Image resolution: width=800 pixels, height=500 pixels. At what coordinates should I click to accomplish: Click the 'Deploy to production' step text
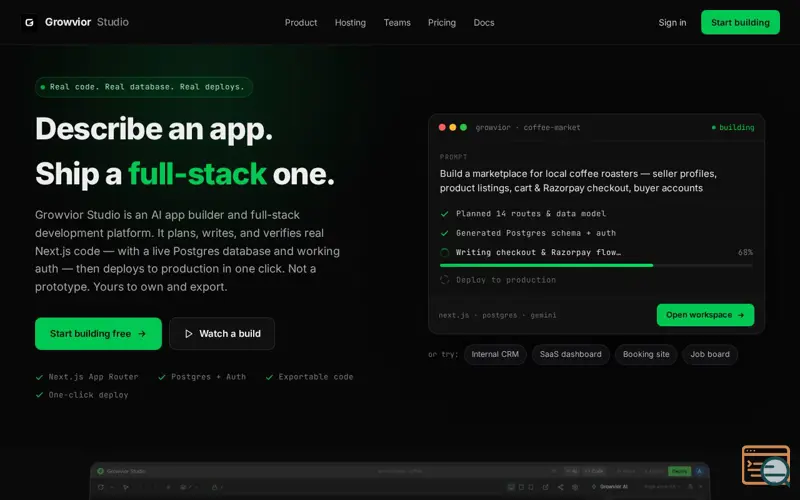[506, 280]
